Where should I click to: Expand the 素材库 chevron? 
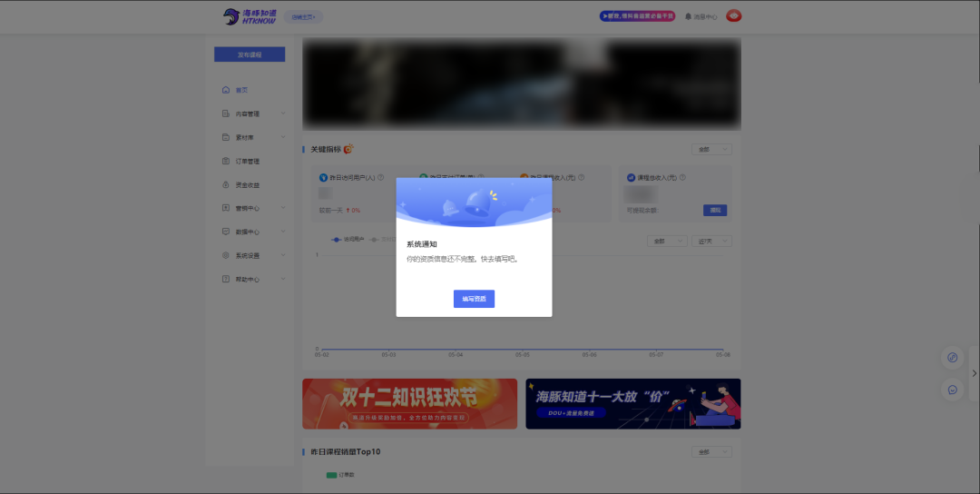[x=283, y=137]
